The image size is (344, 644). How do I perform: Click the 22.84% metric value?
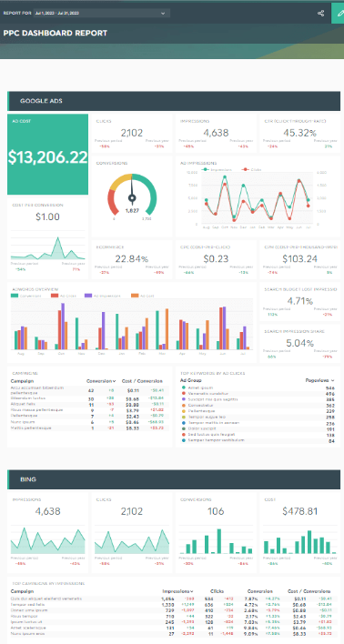pos(132,258)
